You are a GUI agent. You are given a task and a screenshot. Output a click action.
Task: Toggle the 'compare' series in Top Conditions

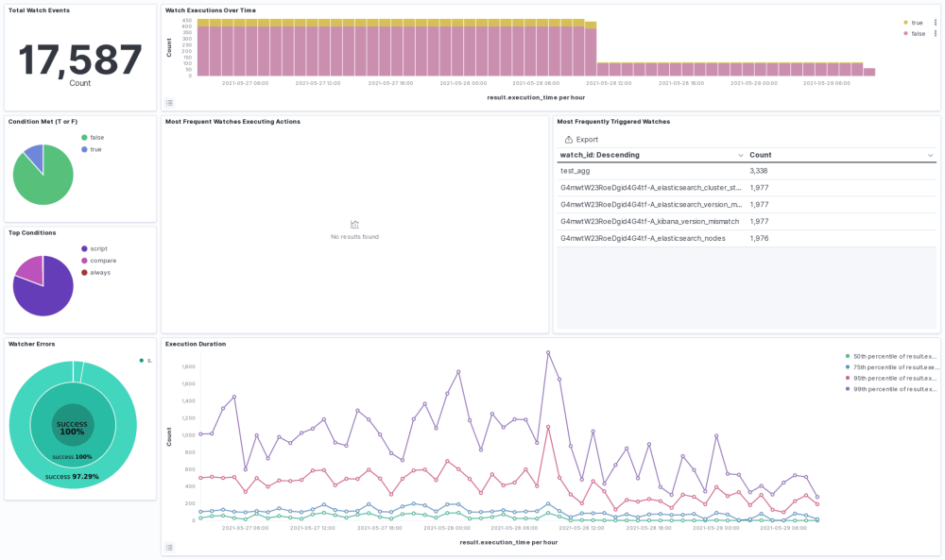coord(103,261)
